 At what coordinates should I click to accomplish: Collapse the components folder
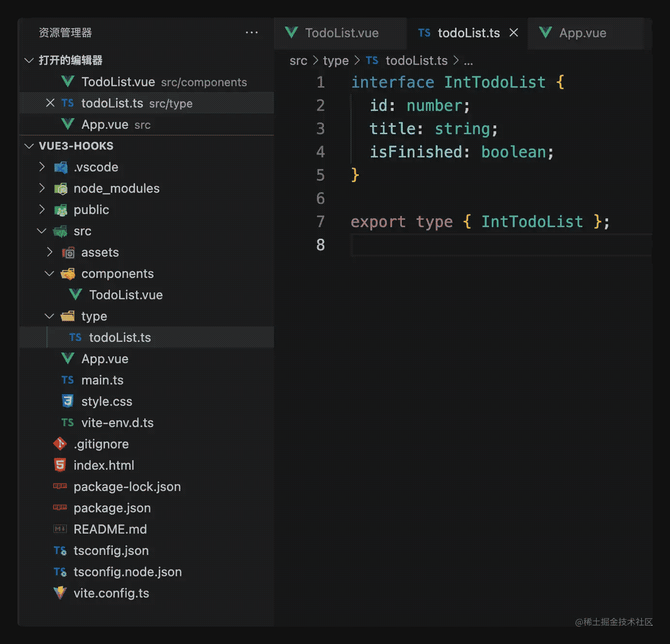[49, 274]
